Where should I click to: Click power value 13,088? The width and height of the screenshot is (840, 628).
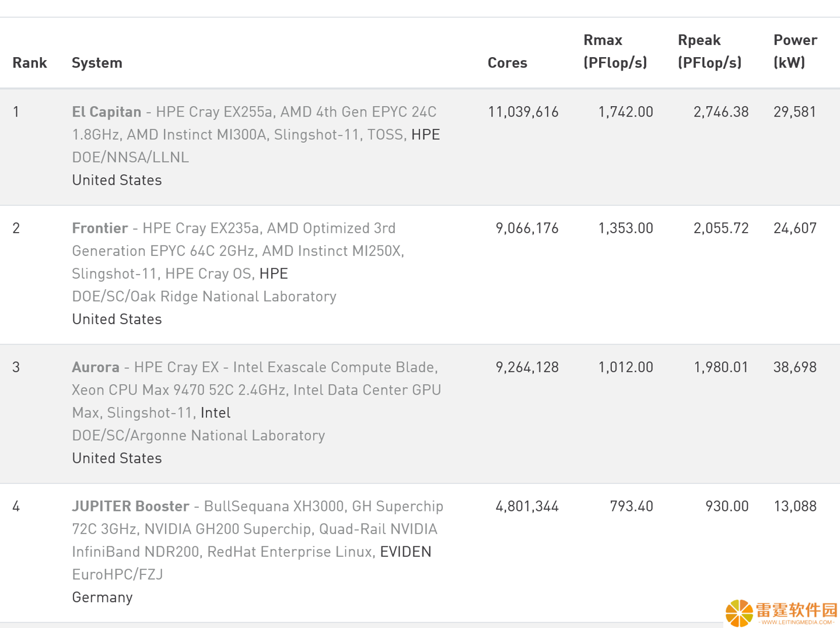[795, 506]
